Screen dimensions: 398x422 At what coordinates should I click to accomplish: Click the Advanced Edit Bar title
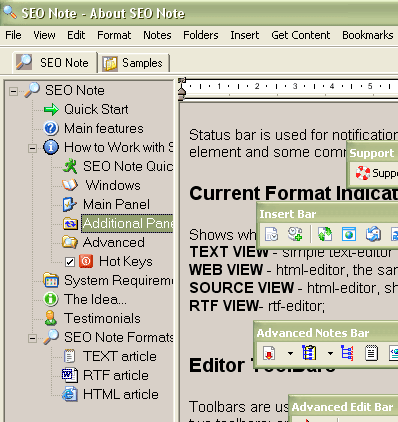342,407
